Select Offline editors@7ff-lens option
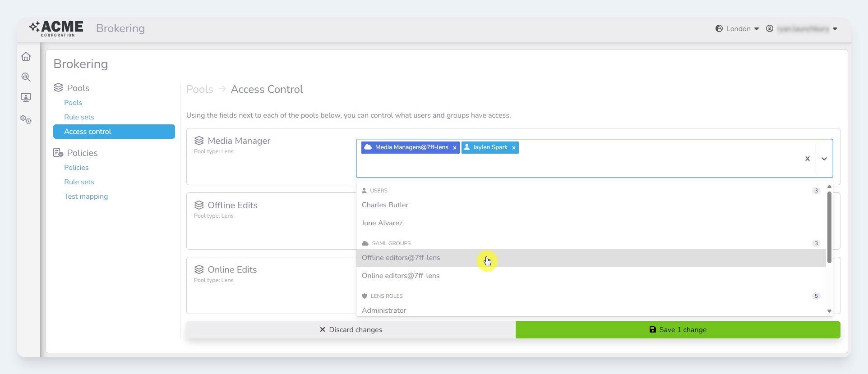The height and width of the screenshot is (374, 868). [x=401, y=258]
